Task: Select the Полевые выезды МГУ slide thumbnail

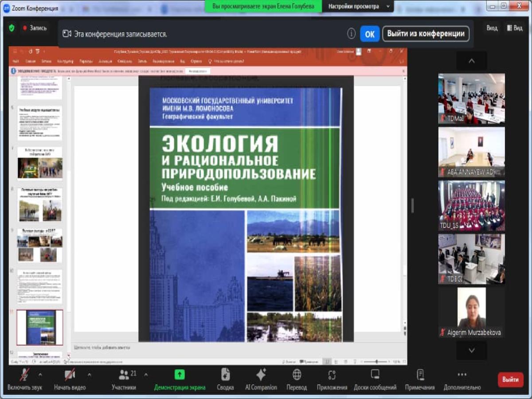Action: pos(40,205)
